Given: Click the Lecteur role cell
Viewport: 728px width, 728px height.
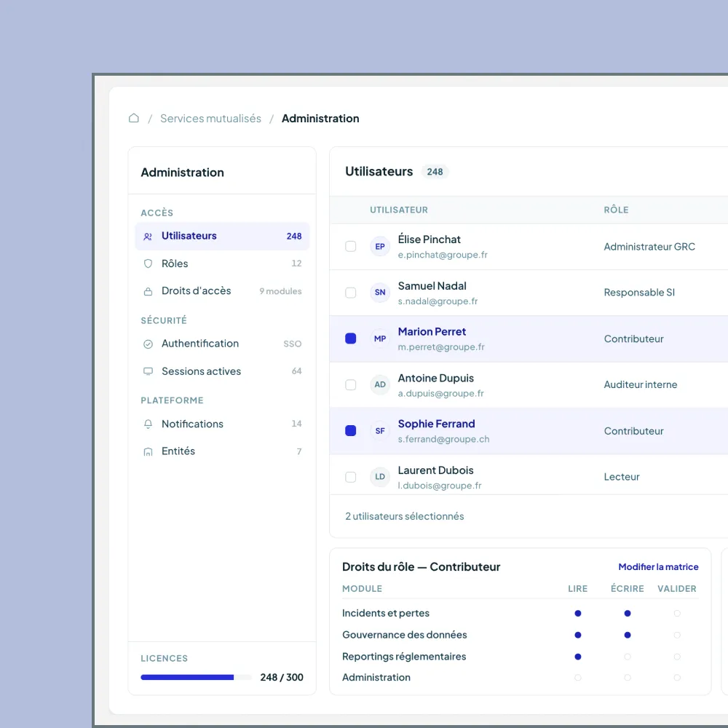Looking at the screenshot, I should (622, 477).
